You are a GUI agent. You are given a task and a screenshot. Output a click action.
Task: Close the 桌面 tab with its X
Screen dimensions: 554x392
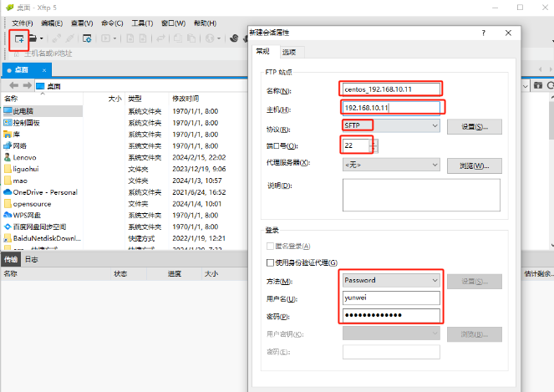44,70
